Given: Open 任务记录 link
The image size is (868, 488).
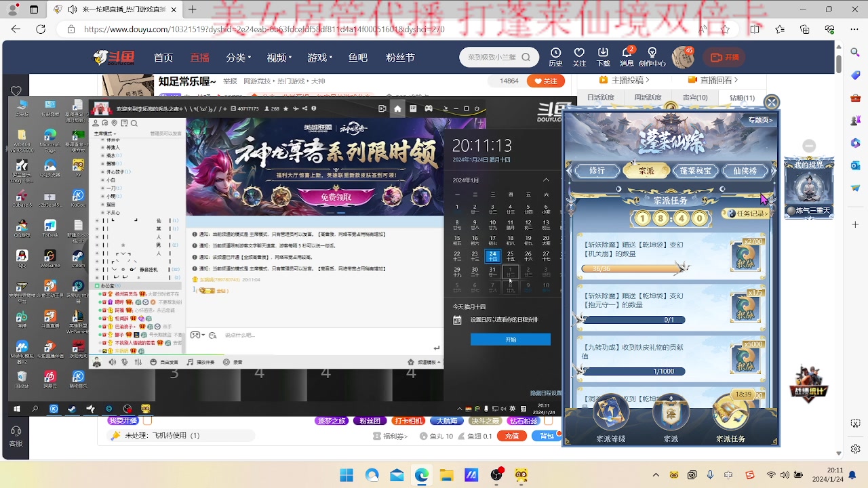Looking at the screenshot, I should [x=746, y=213].
